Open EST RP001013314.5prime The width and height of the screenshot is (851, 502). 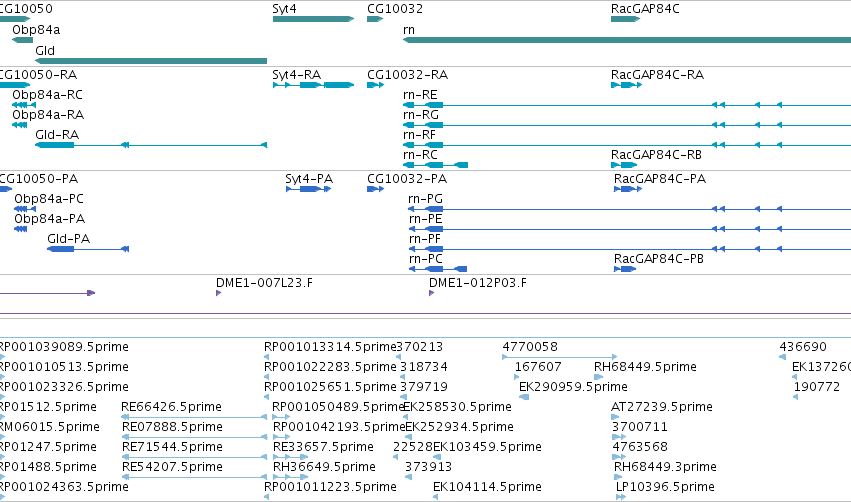click(x=330, y=347)
